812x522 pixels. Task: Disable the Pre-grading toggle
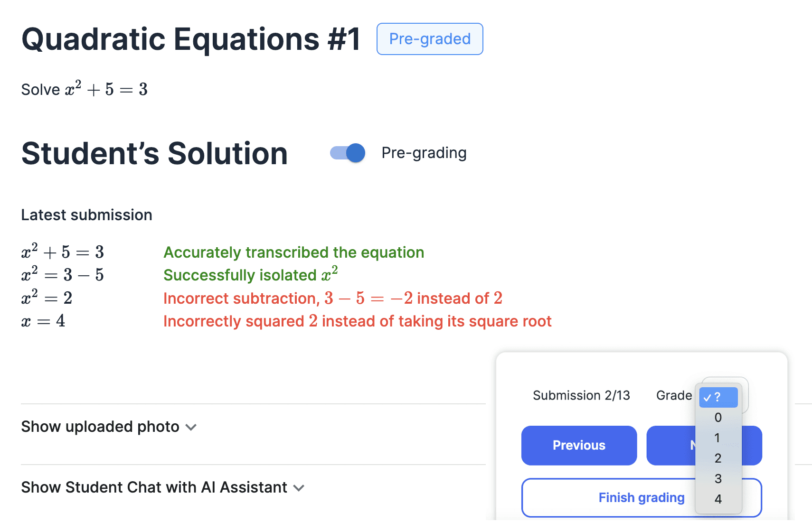click(x=347, y=153)
